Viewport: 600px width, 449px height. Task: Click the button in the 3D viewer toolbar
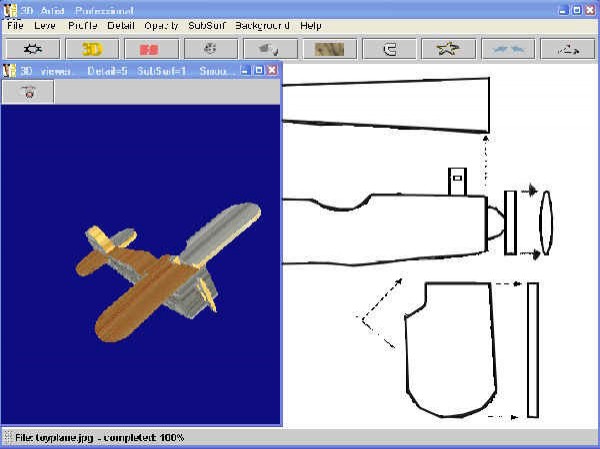(28, 92)
